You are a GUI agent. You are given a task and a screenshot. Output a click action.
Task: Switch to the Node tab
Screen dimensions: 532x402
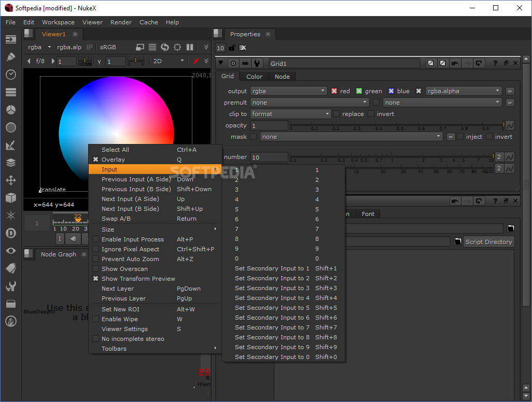click(x=282, y=77)
